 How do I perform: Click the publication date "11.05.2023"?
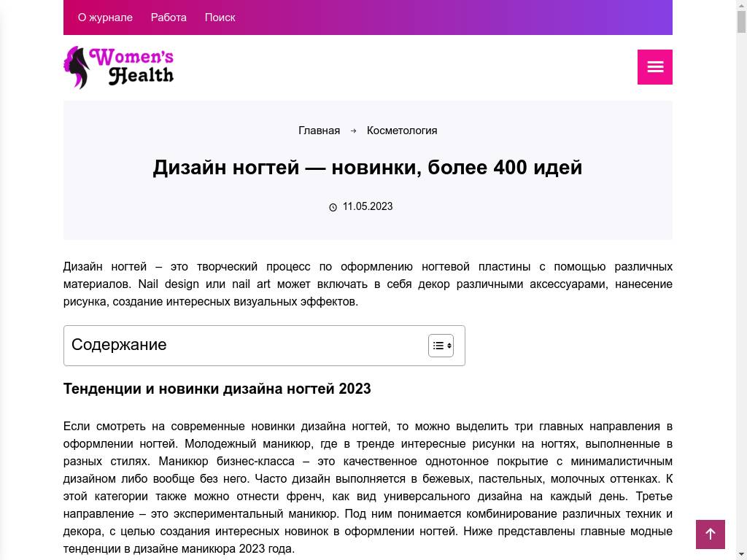click(368, 206)
